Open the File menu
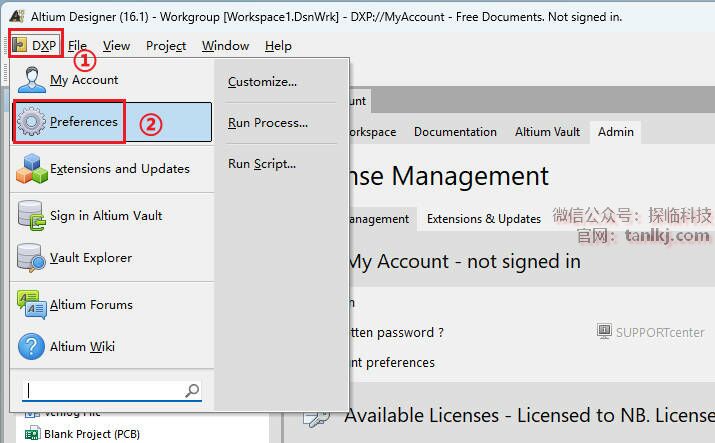The width and height of the screenshot is (715, 443). (77, 46)
